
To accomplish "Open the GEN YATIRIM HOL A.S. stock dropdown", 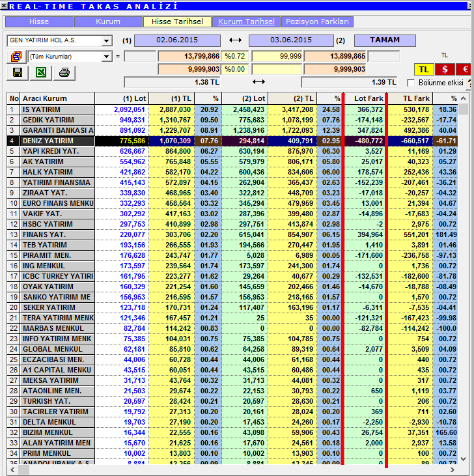I will (106, 40).
